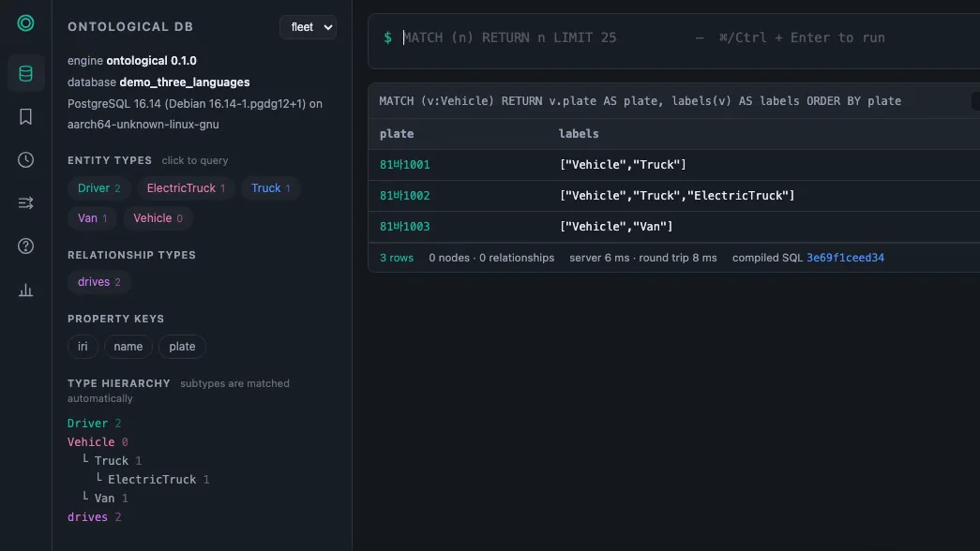Query the Van entity type chip
Screen dimensions: 980x551
click(x=93, y=218)
